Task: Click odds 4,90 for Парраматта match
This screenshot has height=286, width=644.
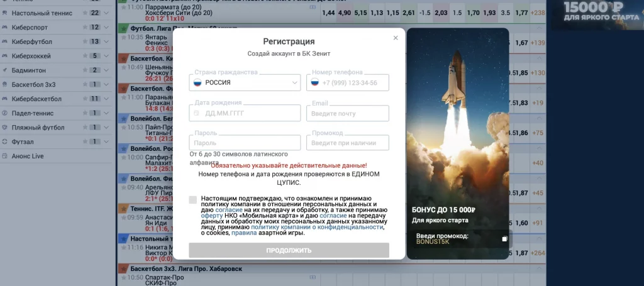Action: (344, 13)
